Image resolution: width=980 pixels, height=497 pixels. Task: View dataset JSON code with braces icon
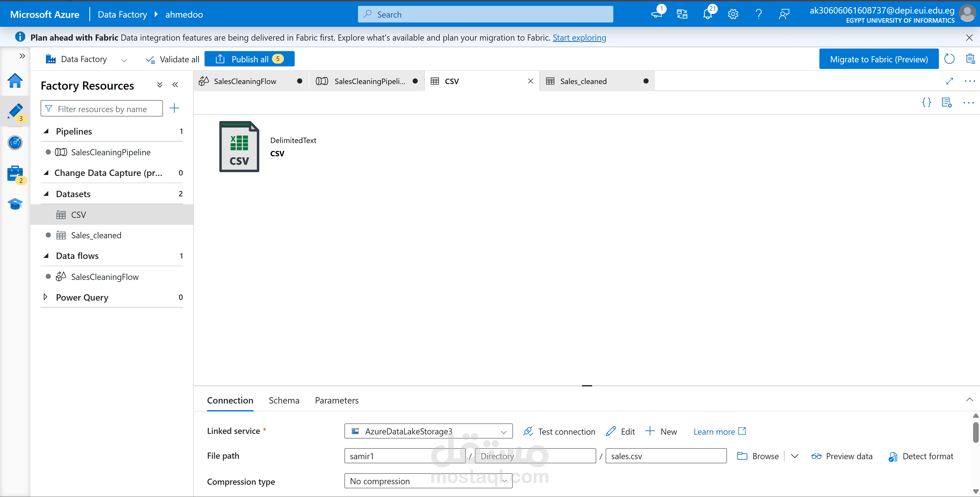926,102
